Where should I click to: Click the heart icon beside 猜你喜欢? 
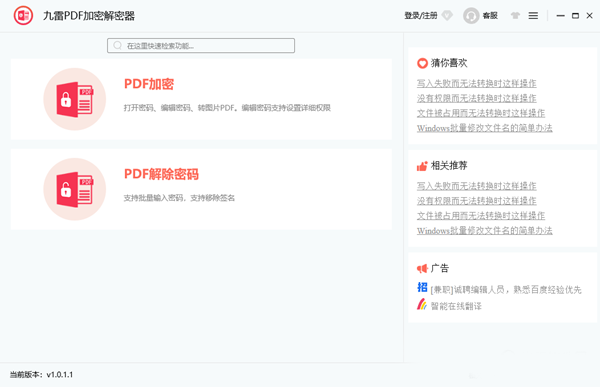pos(422,63)
